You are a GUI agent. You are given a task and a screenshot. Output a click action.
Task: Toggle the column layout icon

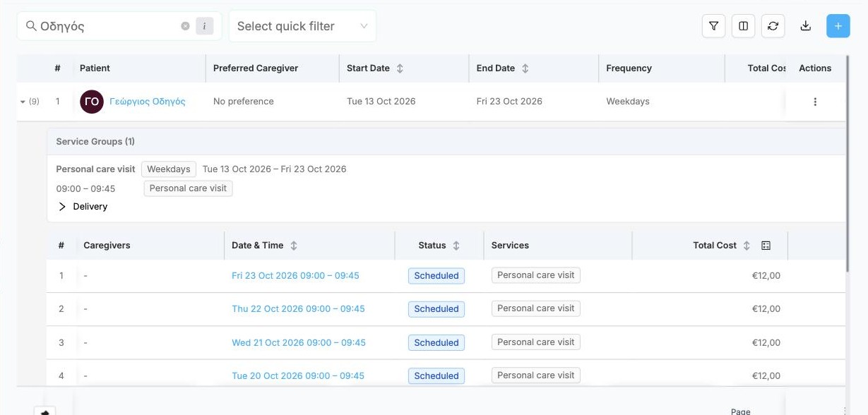743,26
